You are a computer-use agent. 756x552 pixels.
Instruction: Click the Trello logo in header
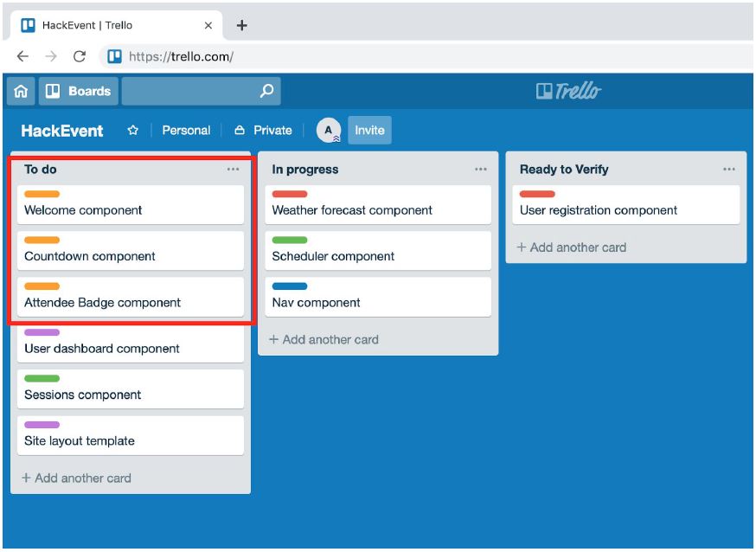(568, 91)
